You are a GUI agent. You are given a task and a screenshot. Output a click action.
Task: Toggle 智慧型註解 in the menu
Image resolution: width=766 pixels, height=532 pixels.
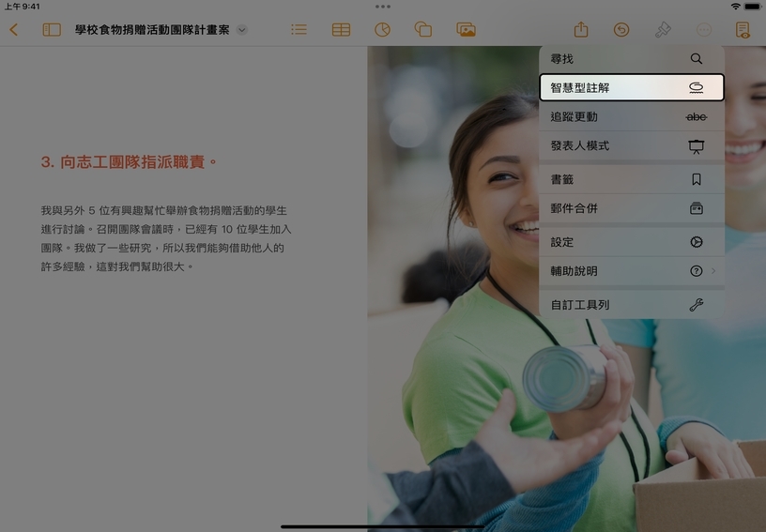pyautogui.click(x=632, y=87)
